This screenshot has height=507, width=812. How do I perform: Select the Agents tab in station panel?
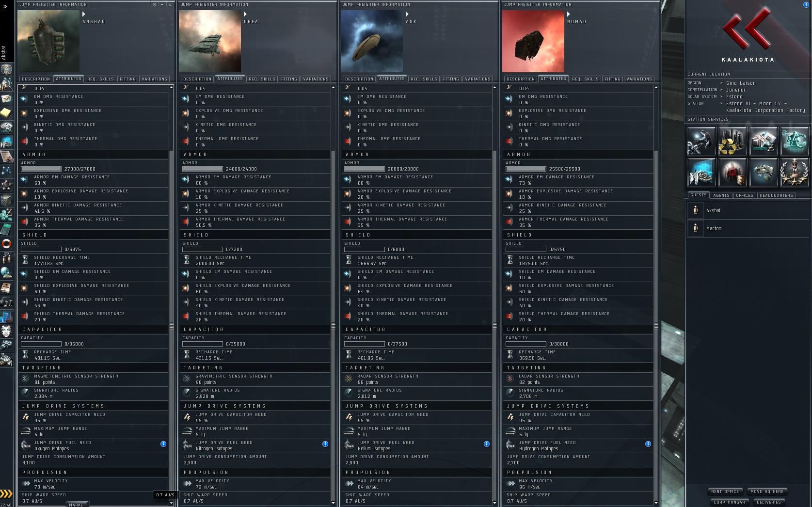721,195
